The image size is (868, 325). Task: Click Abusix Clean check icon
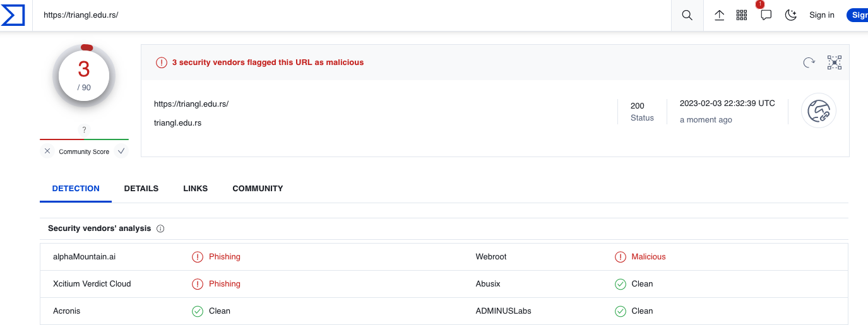coord(621,284)
